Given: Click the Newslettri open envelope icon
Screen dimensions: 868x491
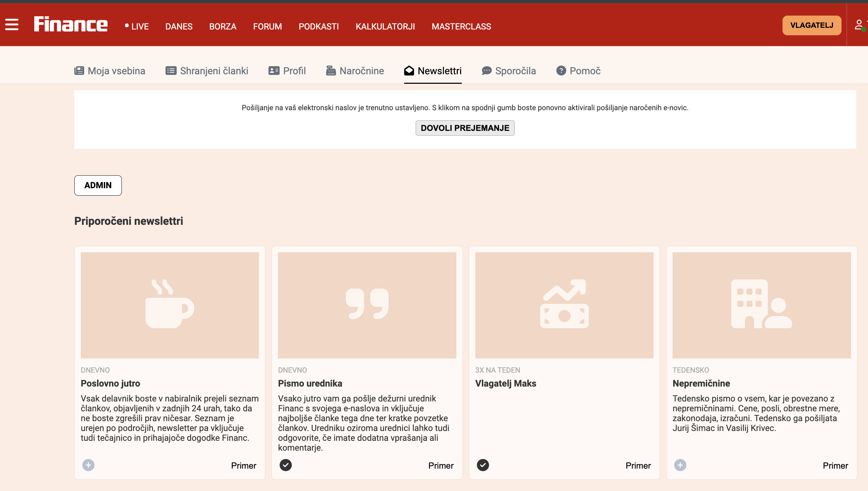Looking at the screenshot, I should pyautogui.click(x=409, y=71).
